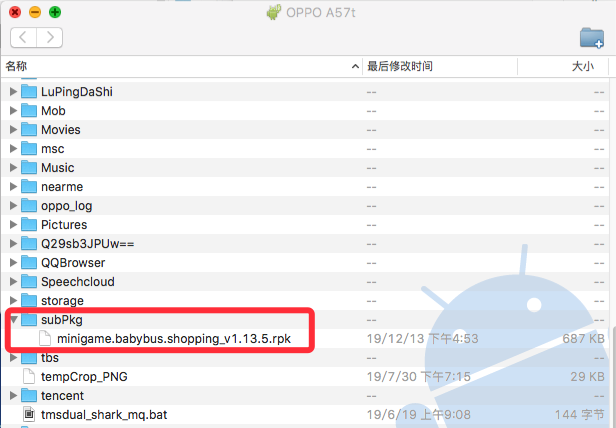
Task: Click the oppo_log folder icon
Action: [29, 206]
